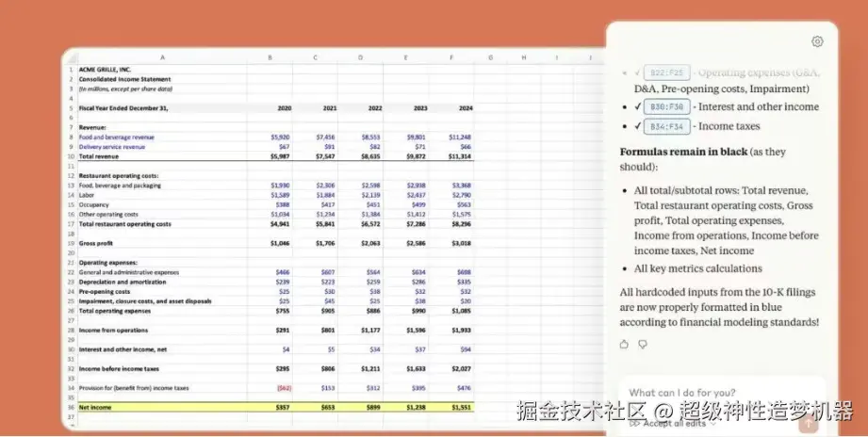Click 'Interest and other income, net' label
This screenshot has width=868, height=437.
[x=123, y=349]
